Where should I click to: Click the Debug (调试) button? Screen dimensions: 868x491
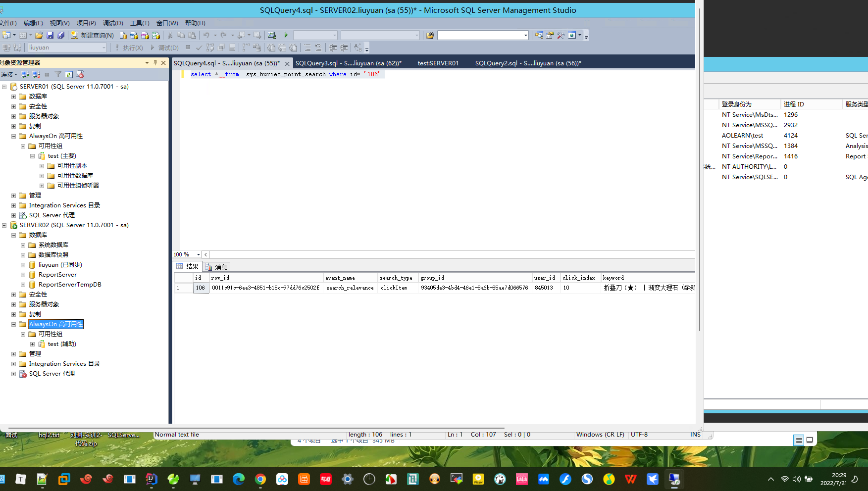[164, 48]
